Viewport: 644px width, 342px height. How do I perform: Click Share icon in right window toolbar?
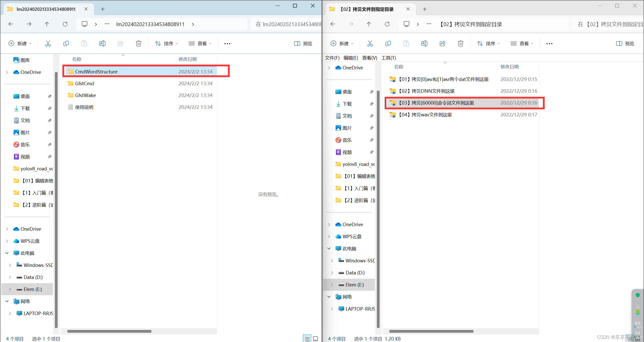point(442,43)
